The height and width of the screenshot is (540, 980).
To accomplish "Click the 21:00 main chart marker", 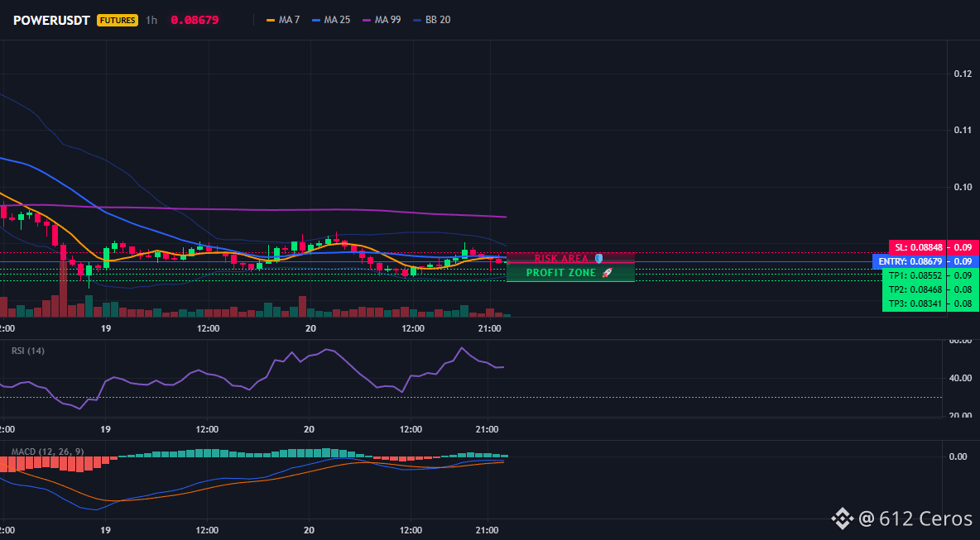I will tap(489, 328).
